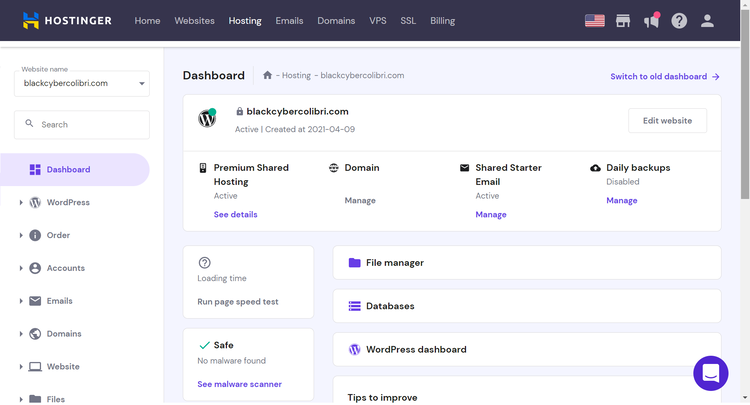Open the Databases card
750x405 pixels.
pos(527,306)
